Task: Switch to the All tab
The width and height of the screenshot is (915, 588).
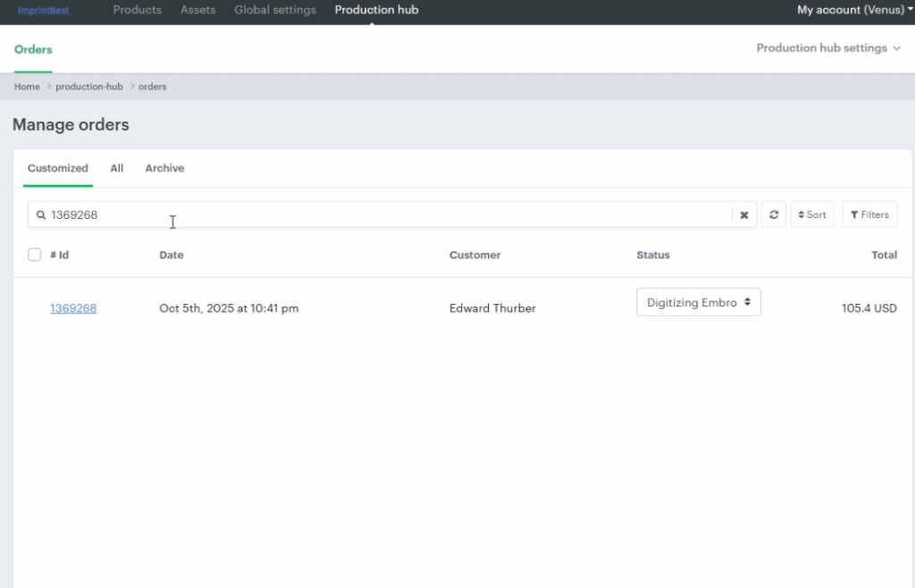Action: click(x=117, y=168)
